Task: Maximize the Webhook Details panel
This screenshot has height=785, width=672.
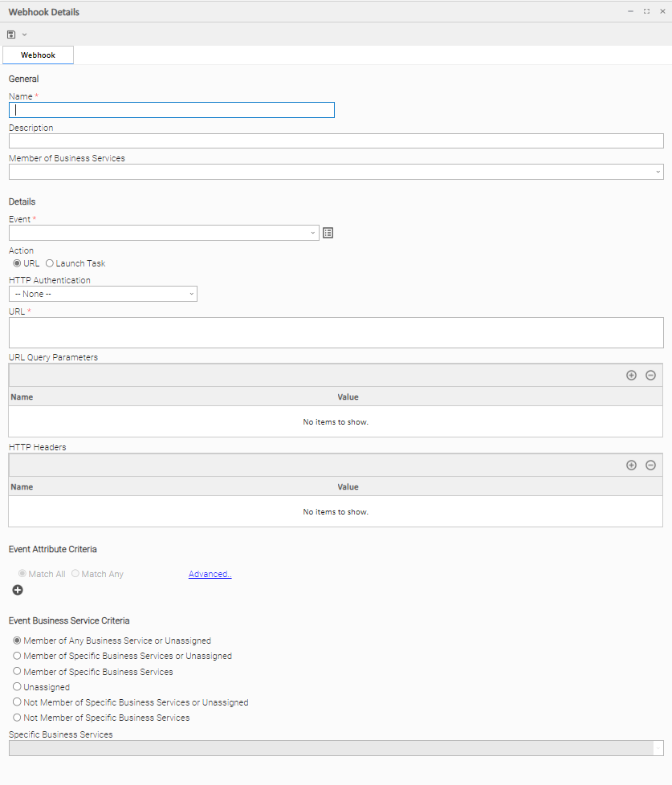Action: [646, 11]
